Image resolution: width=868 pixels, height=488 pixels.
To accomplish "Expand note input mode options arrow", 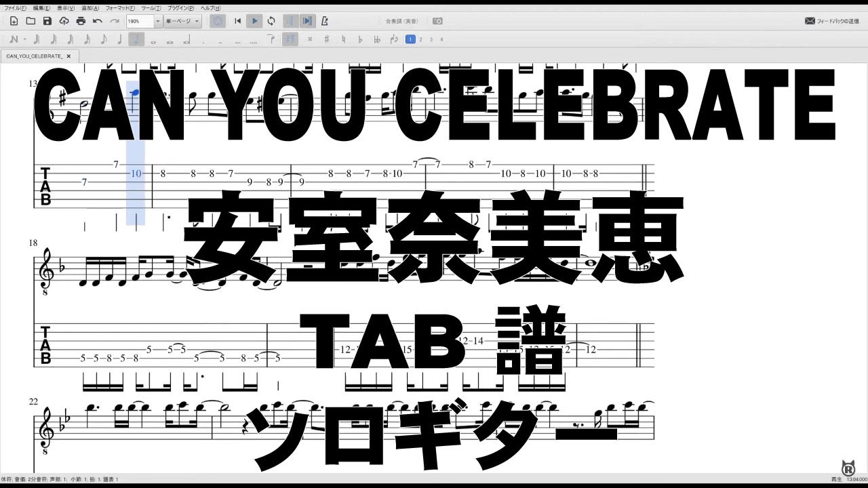I will pyautogui.click(x=25, y=39).
